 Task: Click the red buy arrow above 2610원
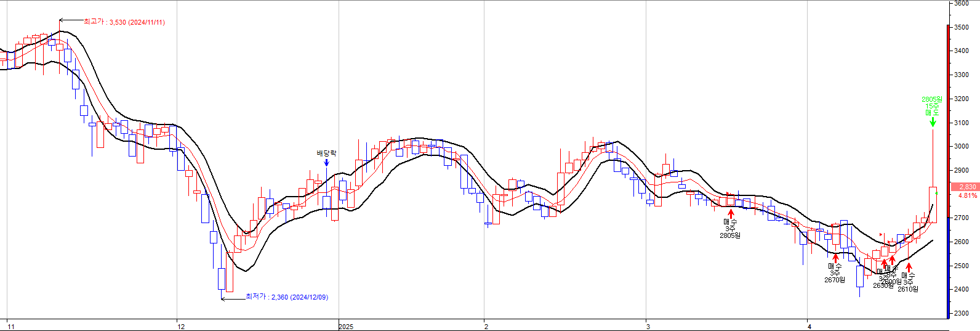point(909,268)
